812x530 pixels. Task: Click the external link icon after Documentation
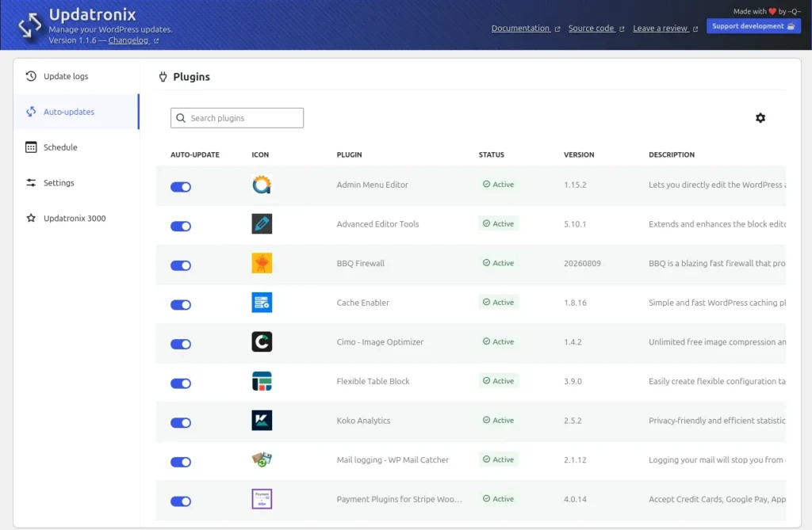(557, 29)
